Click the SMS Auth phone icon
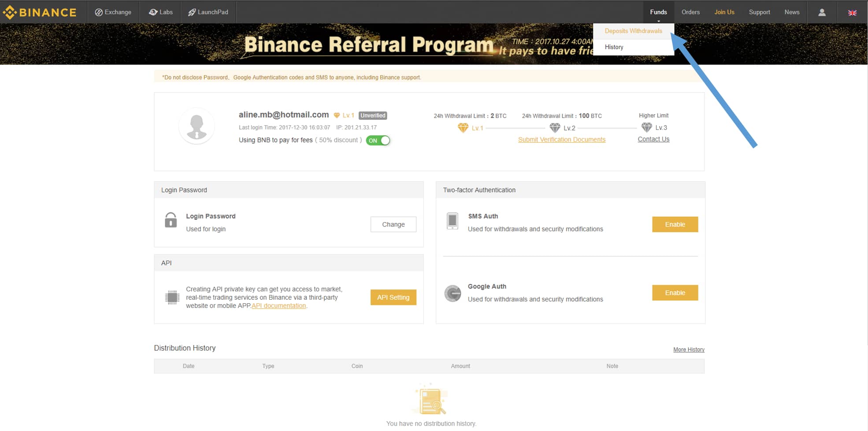 click(453, 221)
